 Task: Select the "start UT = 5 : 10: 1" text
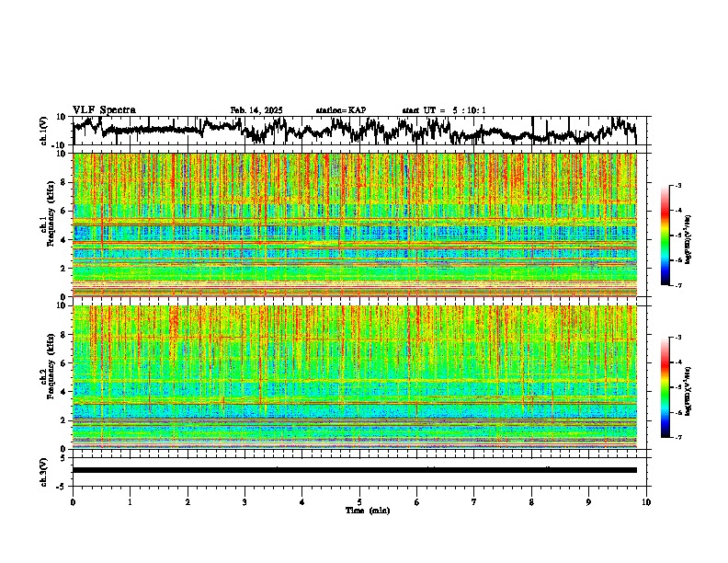point(444,110)
